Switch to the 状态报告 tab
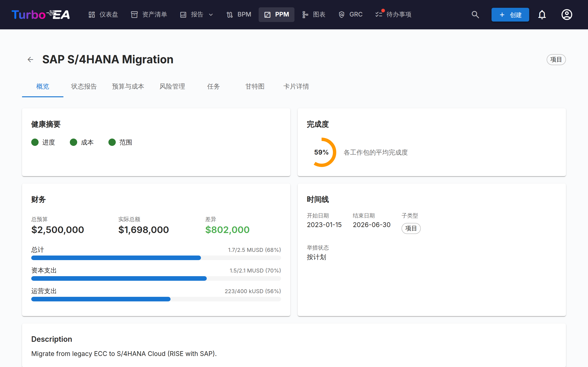588x367 pixels. [84, 86]
